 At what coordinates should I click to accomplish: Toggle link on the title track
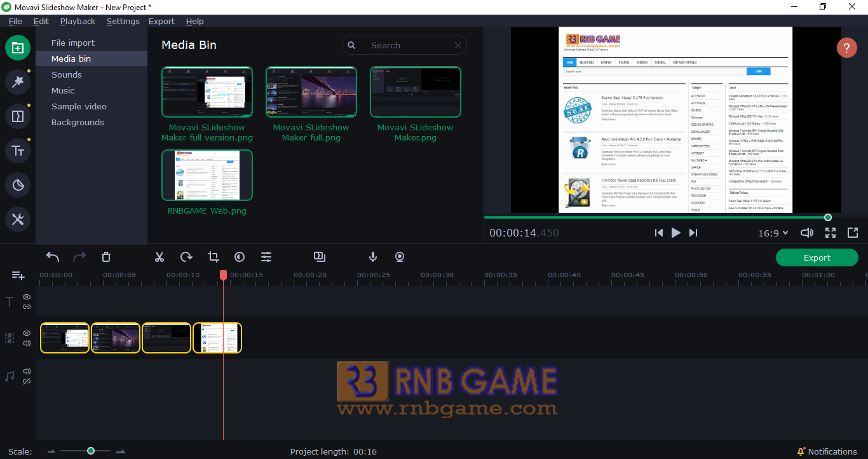click(27, 306)
